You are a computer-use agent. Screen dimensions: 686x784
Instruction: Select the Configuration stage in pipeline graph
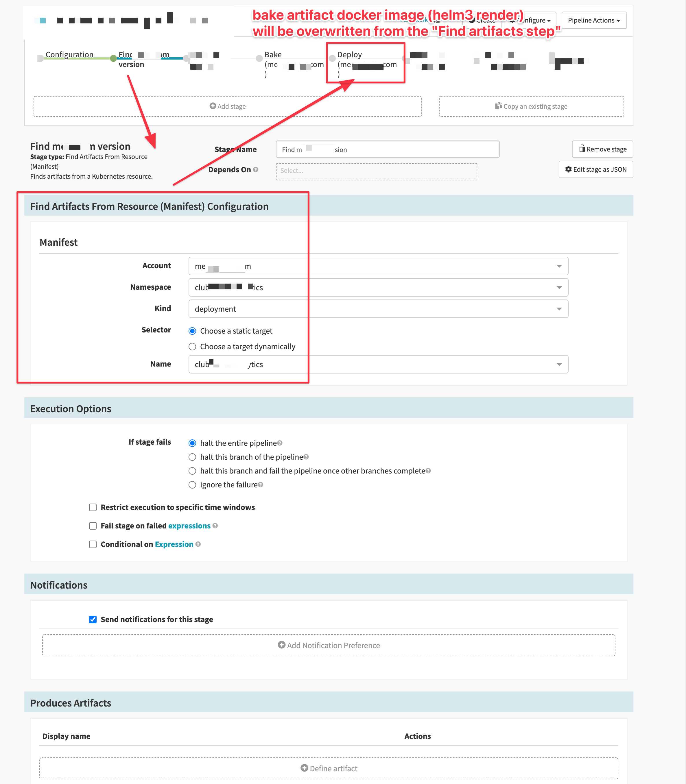click(x=69, y=55)
